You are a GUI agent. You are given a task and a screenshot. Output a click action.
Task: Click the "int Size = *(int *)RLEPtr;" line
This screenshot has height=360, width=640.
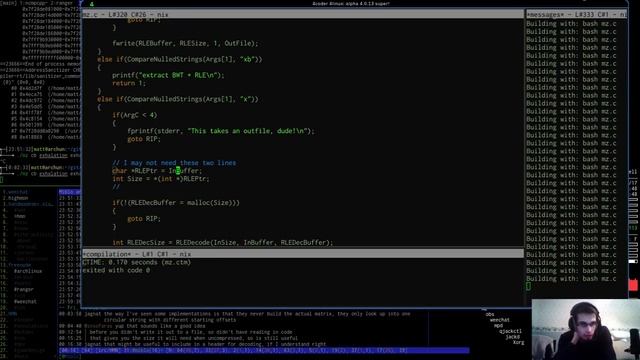pos(160,179)
